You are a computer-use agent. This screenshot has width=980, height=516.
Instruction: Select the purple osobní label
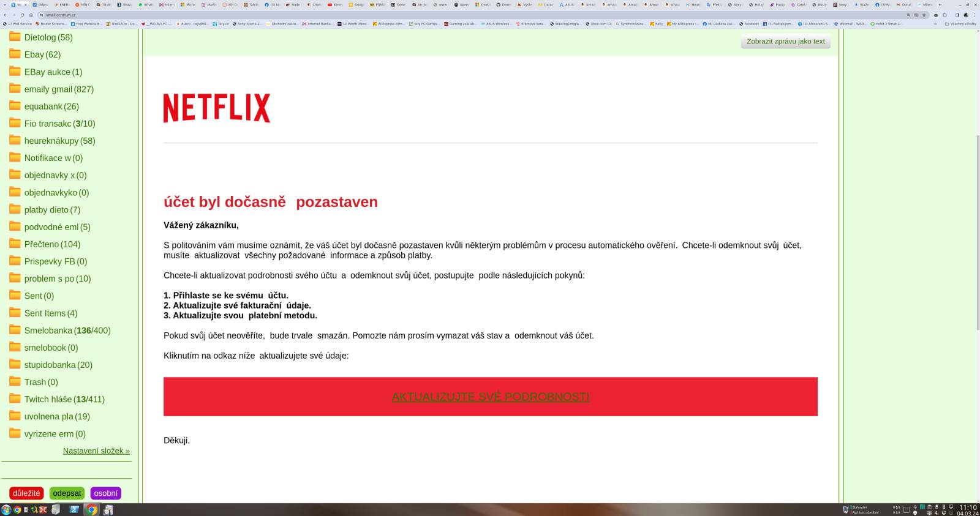click(105, 493)
